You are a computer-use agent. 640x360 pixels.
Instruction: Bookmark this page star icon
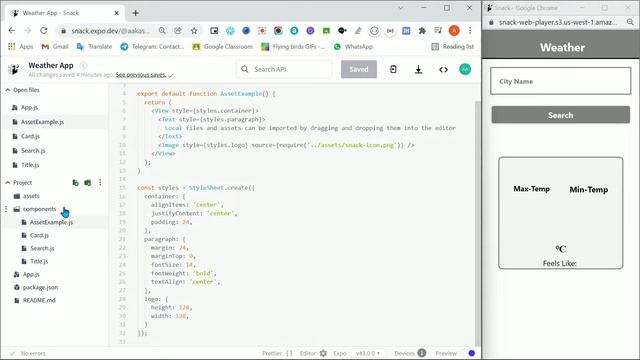(x=194, y=31)
